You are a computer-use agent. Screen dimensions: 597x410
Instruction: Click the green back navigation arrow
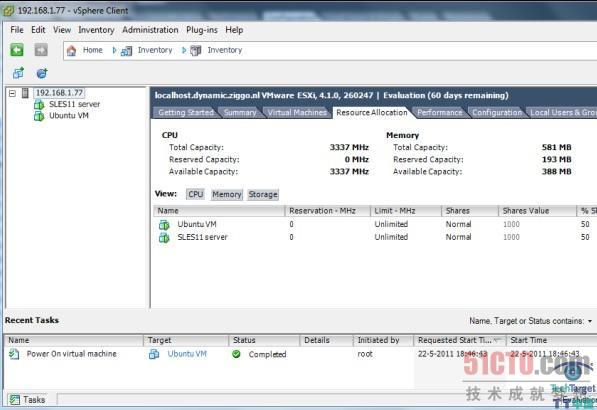click(17, 50)
